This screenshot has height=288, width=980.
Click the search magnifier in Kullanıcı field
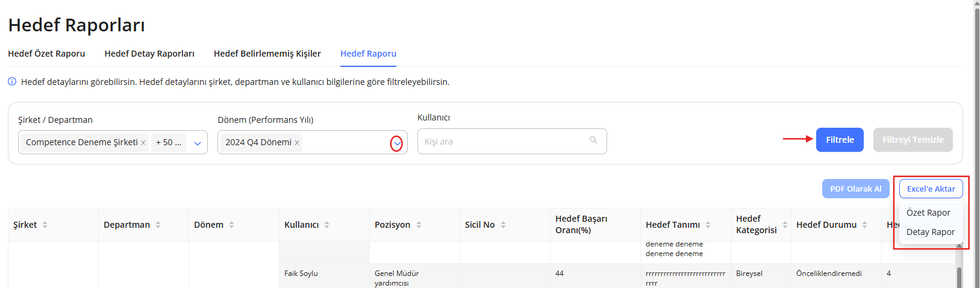593,140
